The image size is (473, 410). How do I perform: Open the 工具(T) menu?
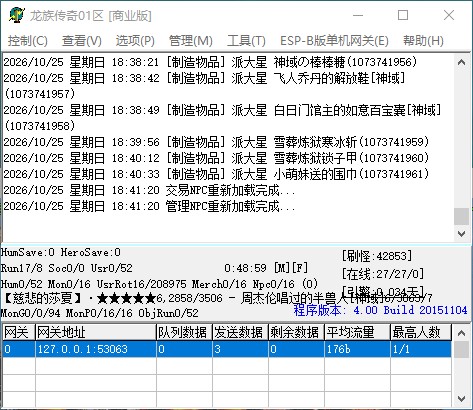(x=246, y=41)
